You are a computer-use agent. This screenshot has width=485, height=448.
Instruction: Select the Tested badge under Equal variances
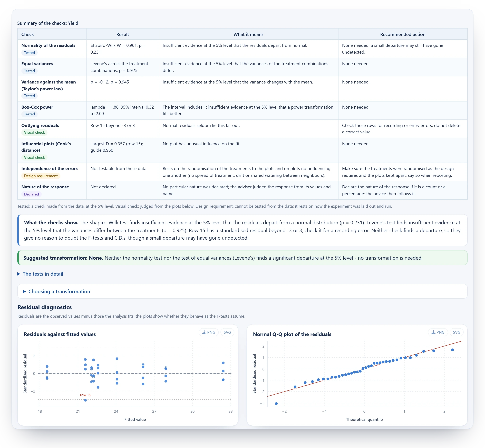[x=29, y=71]
